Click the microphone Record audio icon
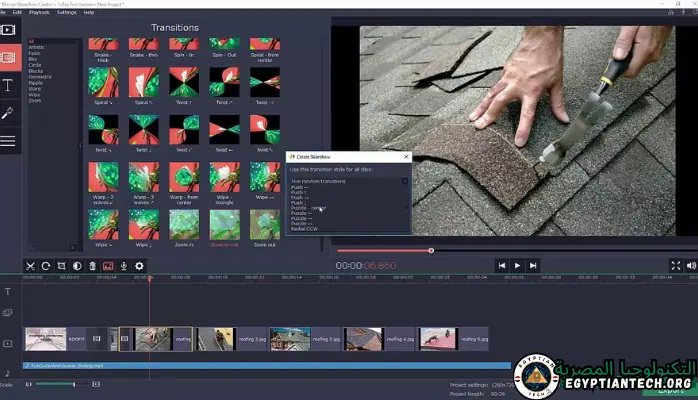The height and width of the screenshot is (400, 698). click(124, 266)
